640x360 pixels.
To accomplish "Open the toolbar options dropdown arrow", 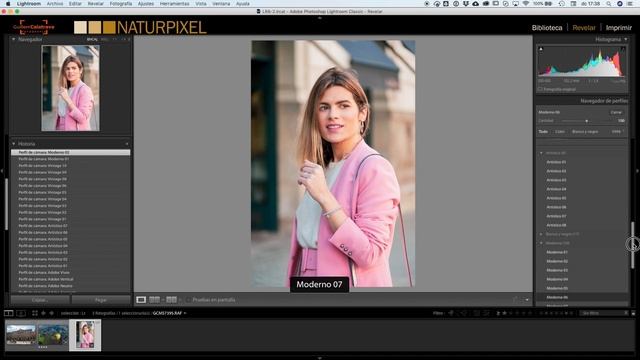I will point(527,300).
